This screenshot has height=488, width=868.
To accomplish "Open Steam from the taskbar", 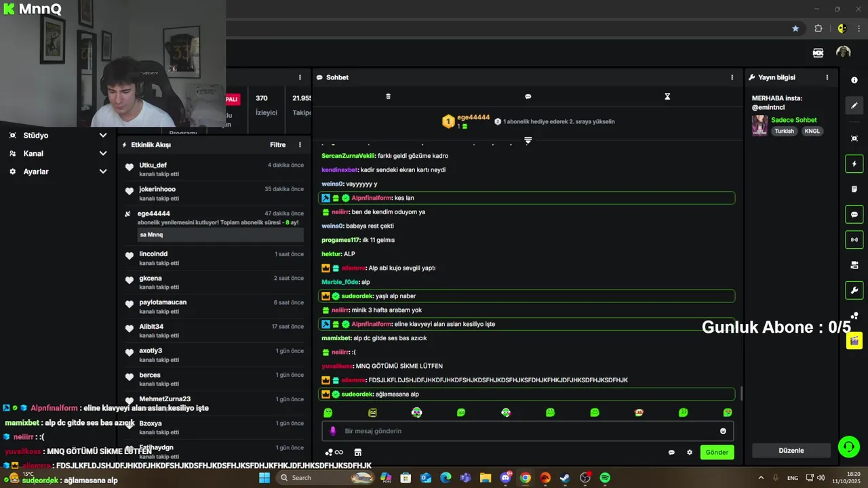I will 565,478.
